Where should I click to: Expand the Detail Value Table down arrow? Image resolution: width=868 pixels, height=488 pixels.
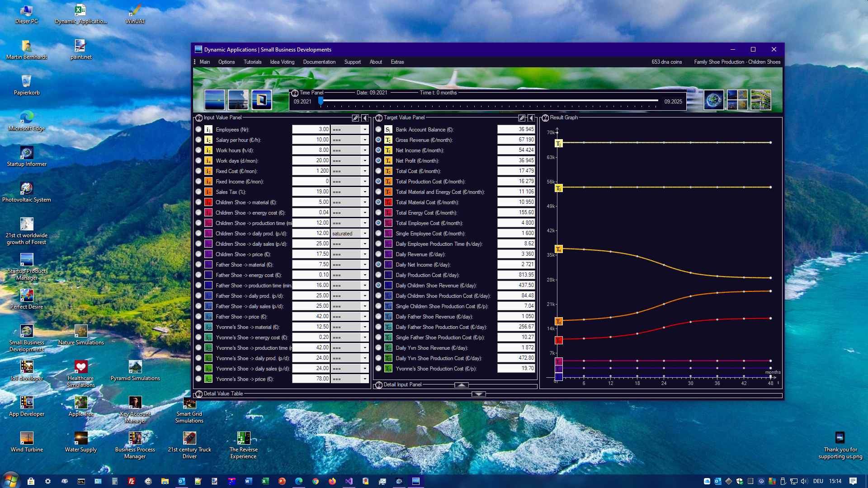coord(478,394)
